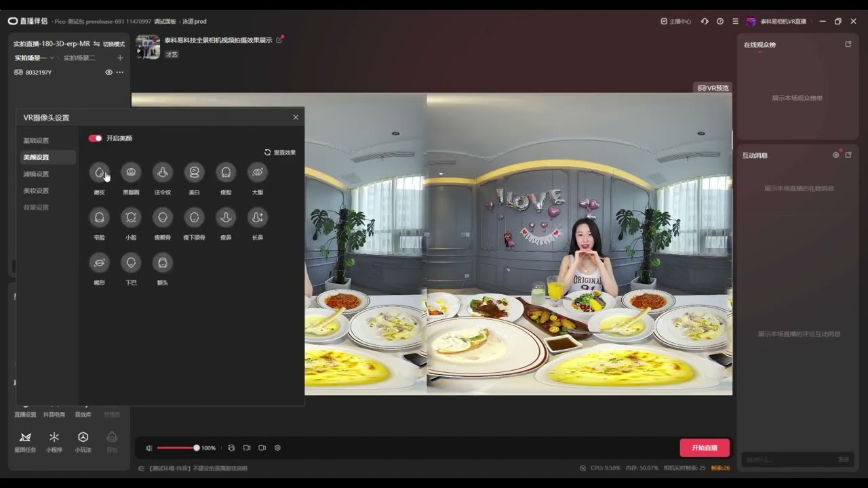Mute the volume speaker icon

tap(149, 448)
